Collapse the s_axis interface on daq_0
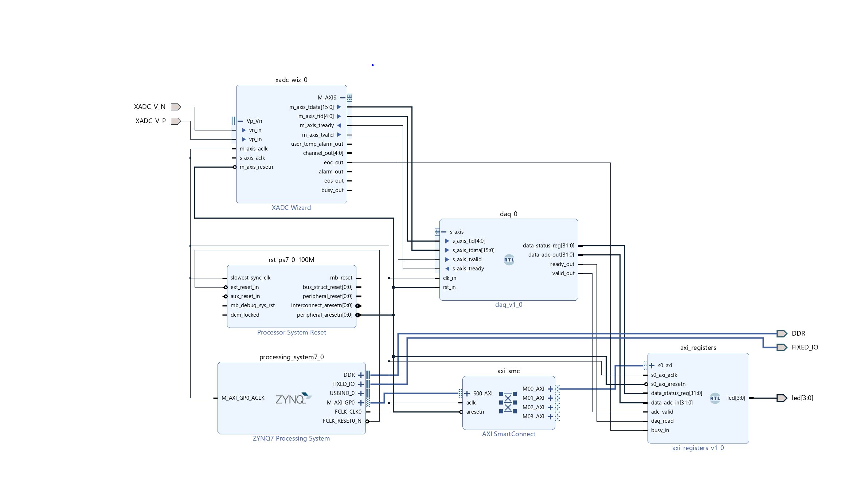 click(x=444, y=232)
